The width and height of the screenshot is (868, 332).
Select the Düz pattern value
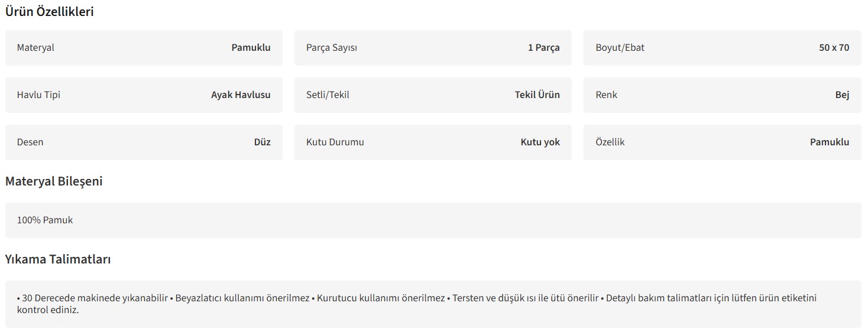[262, 142]
